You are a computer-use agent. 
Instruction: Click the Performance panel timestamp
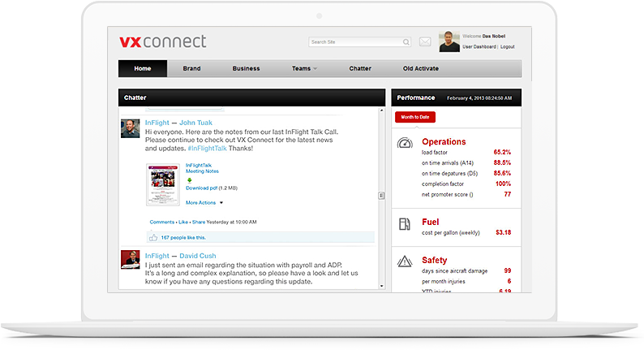(479, 98)
